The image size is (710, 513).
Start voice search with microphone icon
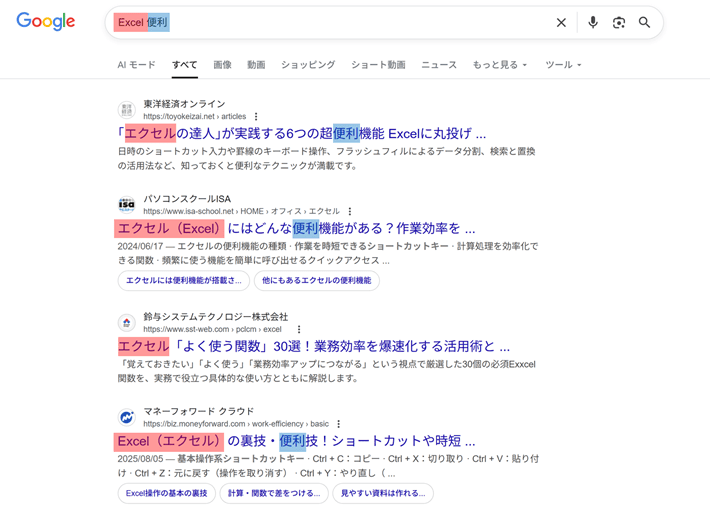(x=593, y=22)
